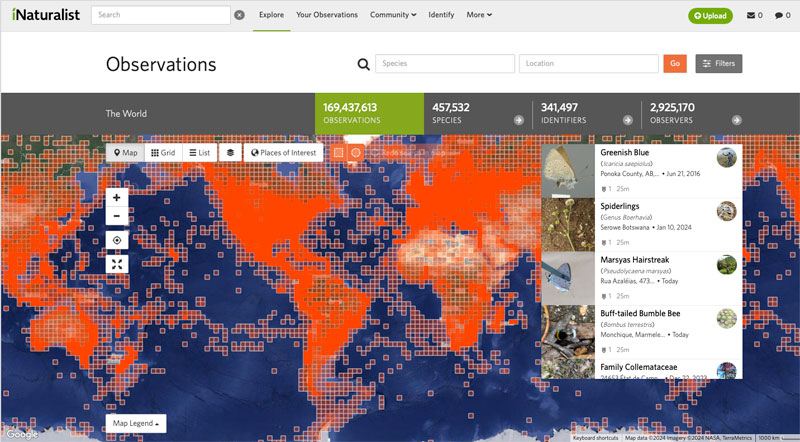Expand the Map Legend
Viewport: 800px width, 442px height.
[x=136, y=423]
